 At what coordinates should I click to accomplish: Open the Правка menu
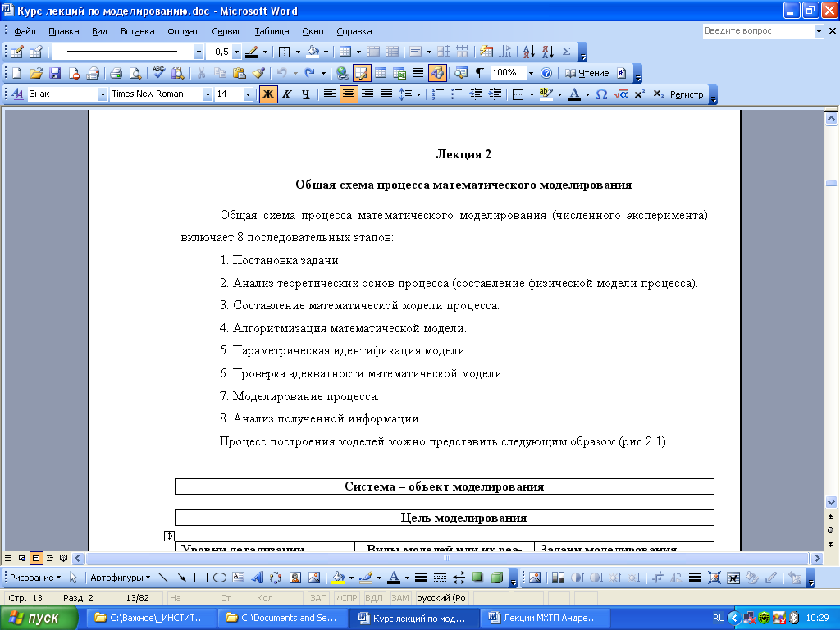64,31
